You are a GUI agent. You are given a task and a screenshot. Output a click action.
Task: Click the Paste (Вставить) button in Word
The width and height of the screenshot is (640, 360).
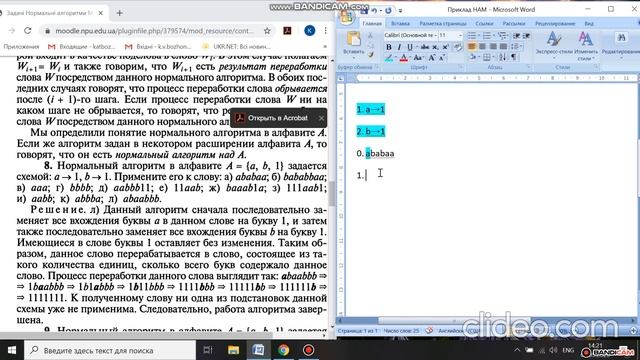click(353, 44)
